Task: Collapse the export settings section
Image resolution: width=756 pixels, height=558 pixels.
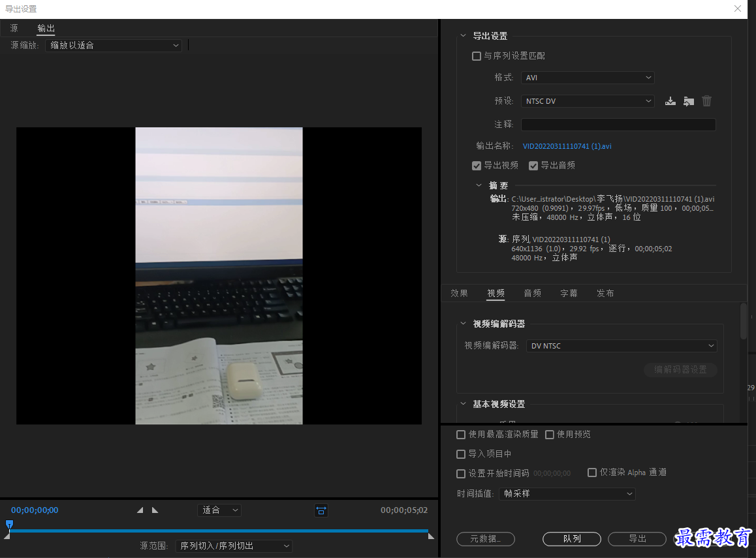Action: point(463,36)
